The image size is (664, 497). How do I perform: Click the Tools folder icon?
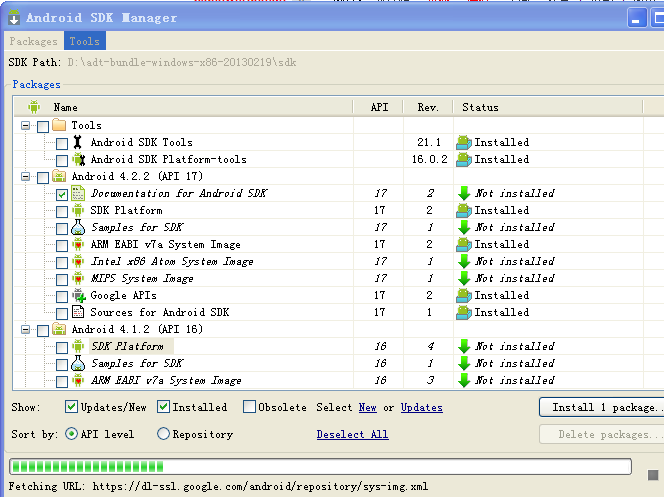click(59, 125)
